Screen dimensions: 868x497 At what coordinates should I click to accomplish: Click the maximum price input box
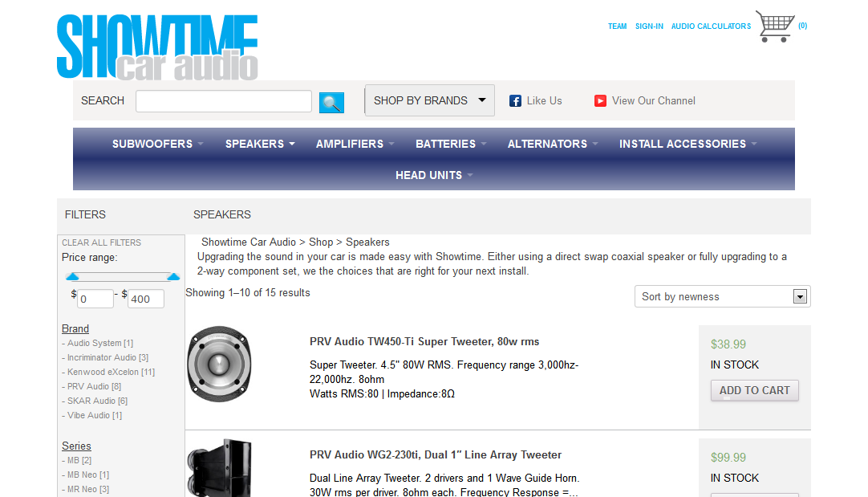tap(145, 299)
